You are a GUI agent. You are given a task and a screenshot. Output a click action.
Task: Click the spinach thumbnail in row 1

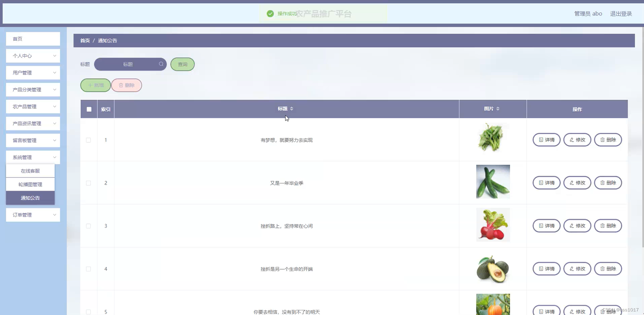point(493,138)
